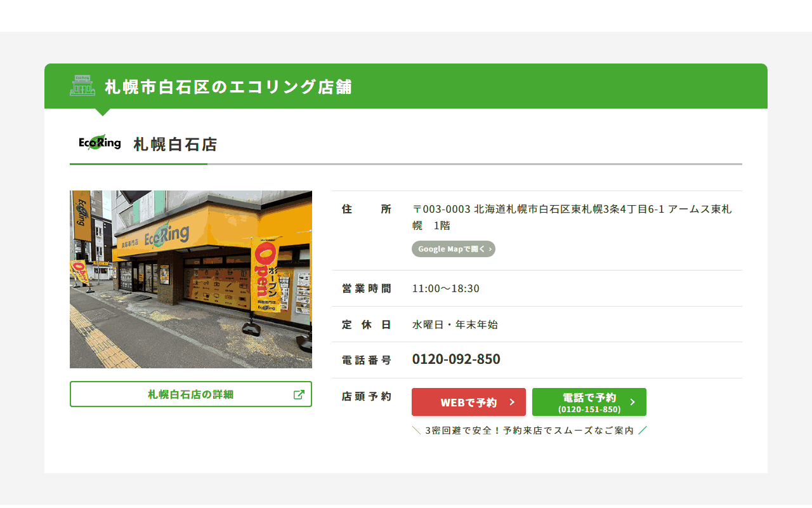Click the EcoRing logo beside 札幌白石店

pyautogui.click(x=100, y=143)
